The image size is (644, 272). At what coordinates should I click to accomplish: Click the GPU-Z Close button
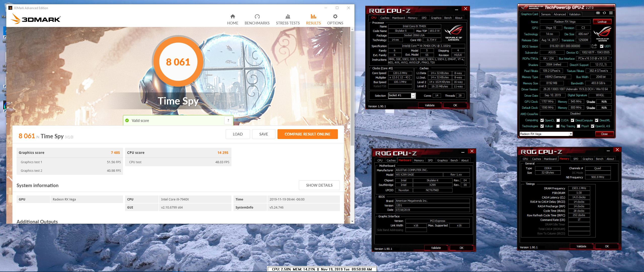[x=604, y=134]
